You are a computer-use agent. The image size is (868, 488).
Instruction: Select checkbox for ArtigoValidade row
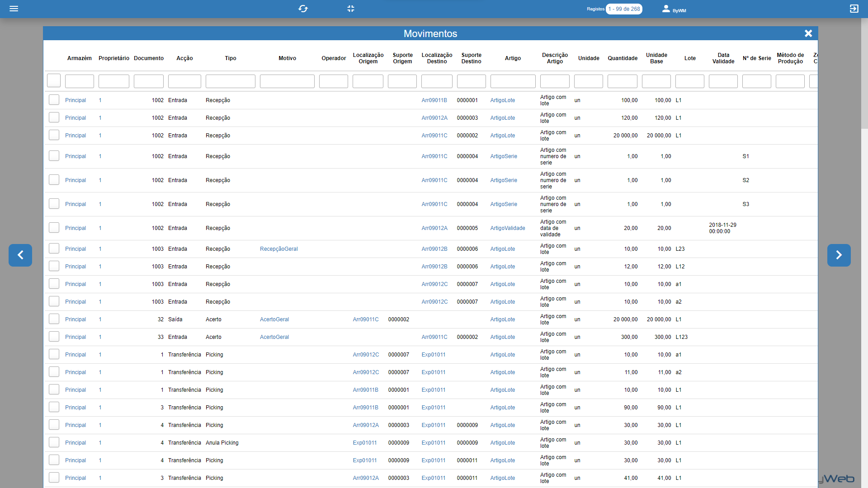click(54, 228)
